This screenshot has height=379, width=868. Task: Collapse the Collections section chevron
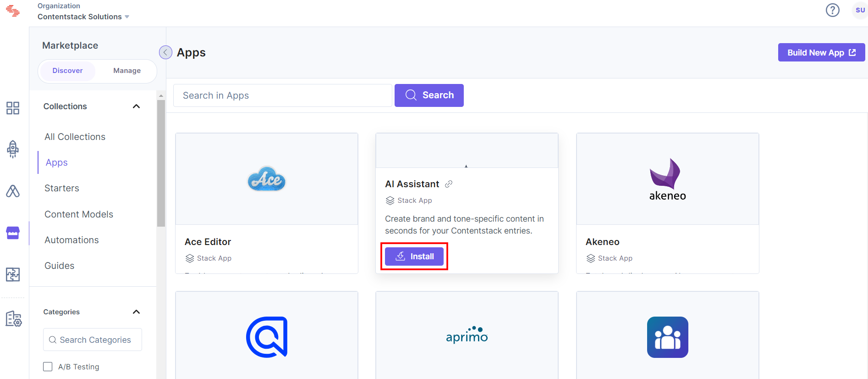pos(136,106)
